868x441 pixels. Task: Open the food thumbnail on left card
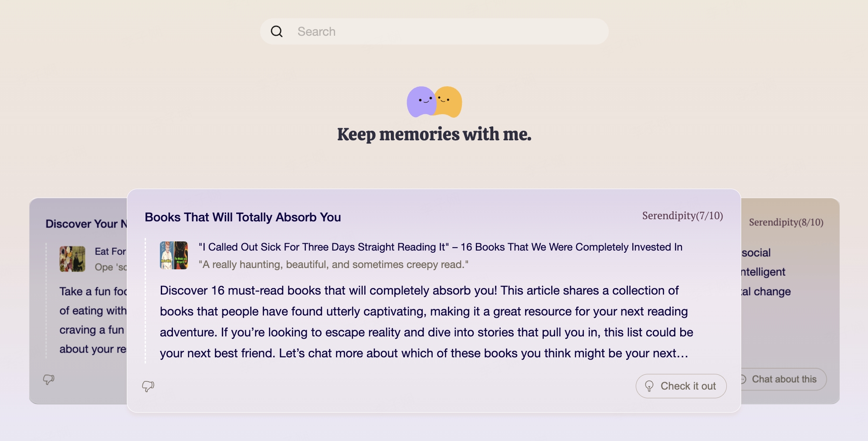point(72,259)
